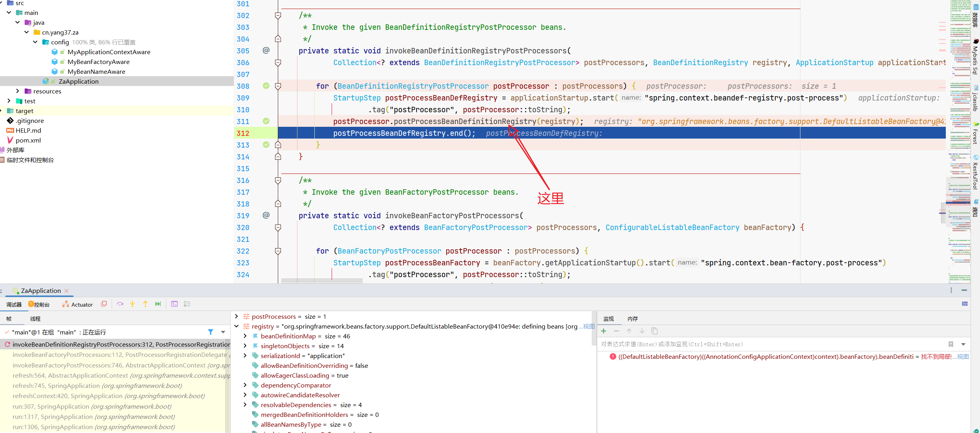The height and width of the screenshot is (433, 980).
Task: Collapse the java folder in project tree
Action: click(x=18, y=22)
